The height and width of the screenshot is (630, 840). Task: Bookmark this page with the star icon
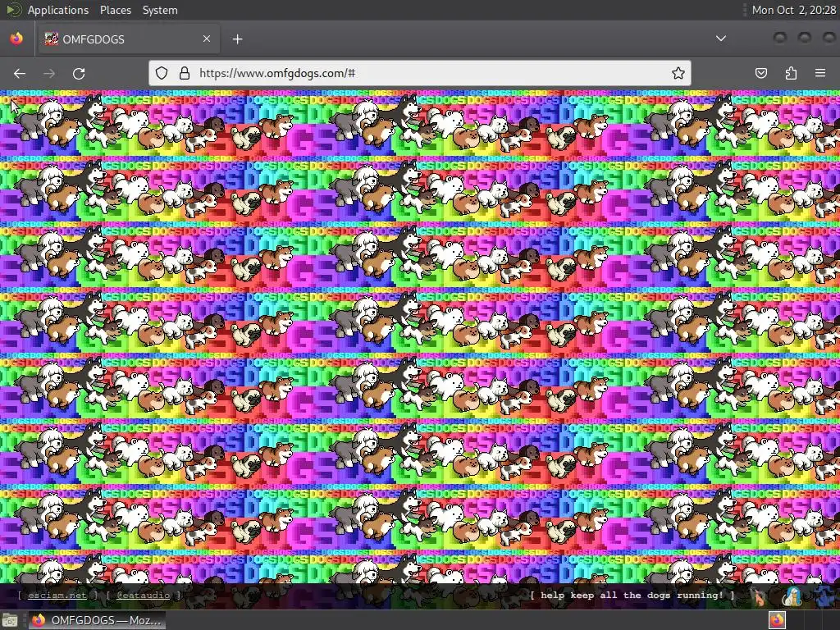678,73
